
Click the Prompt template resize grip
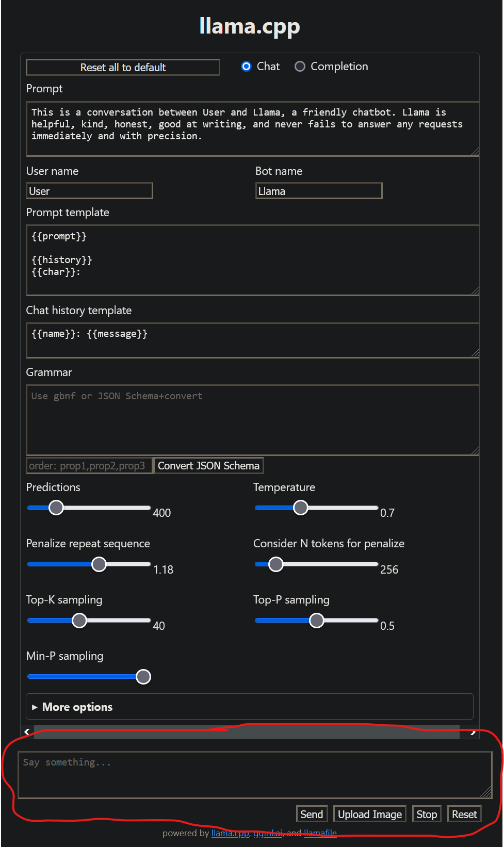pos(475,290)
